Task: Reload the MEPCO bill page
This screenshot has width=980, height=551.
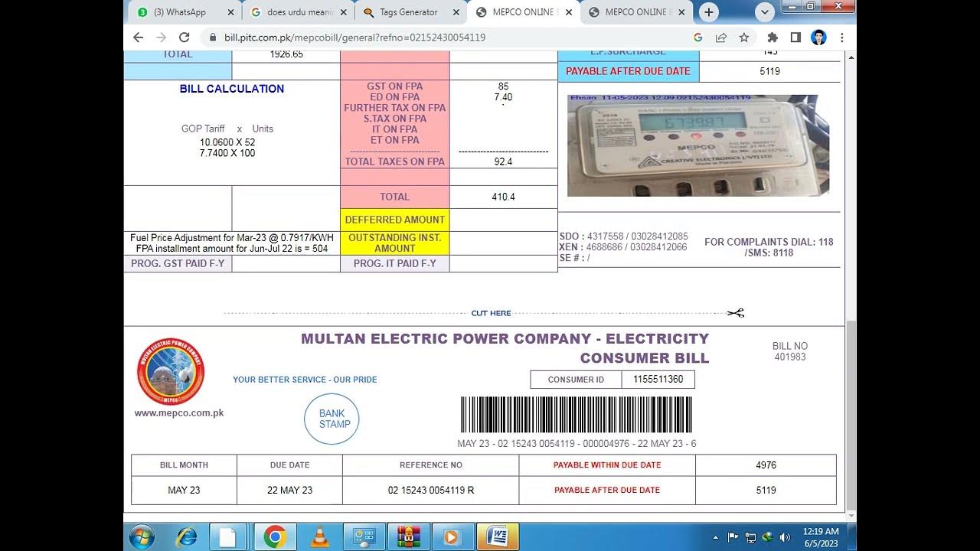Action: [x=184, y=37]
